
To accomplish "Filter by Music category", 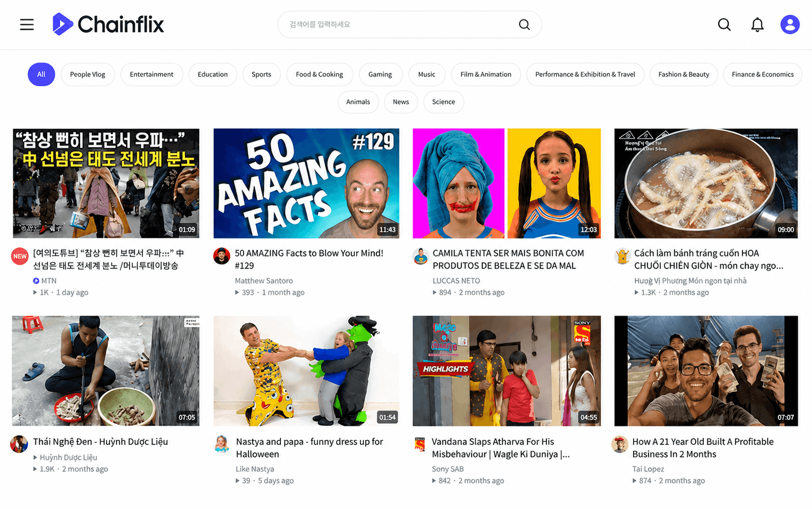I will (427, 74).
